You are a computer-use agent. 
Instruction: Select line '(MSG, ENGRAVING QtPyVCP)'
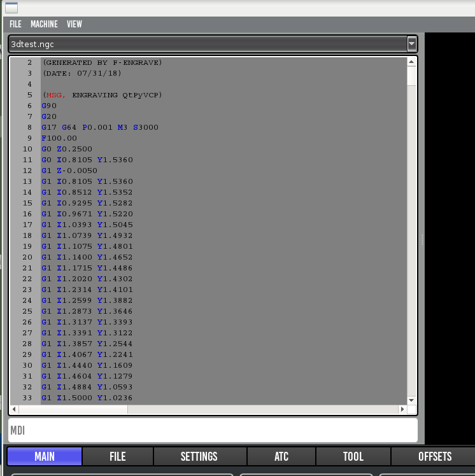pos(103,95)
